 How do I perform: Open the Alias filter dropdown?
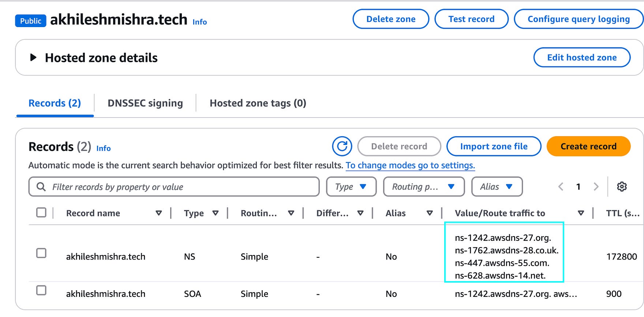(x=497, y=187)
